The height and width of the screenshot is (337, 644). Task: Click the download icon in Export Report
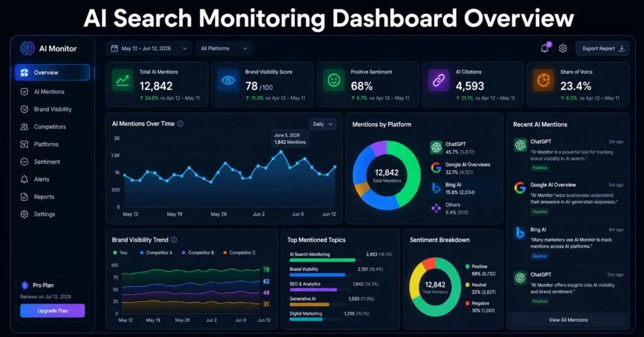point(622,48)
